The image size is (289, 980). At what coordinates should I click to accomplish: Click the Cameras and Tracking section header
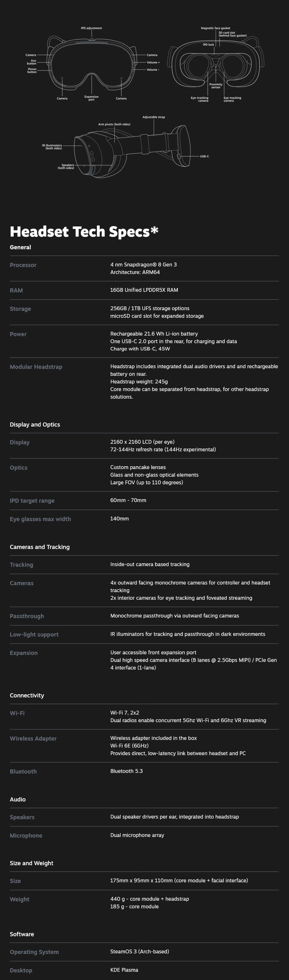pyautogui.click(x=40, y=547)
